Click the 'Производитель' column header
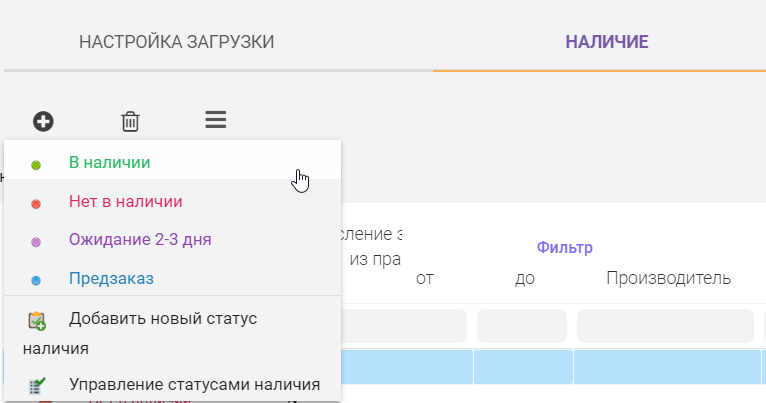 pyautogui.click(x=668, y=278)
